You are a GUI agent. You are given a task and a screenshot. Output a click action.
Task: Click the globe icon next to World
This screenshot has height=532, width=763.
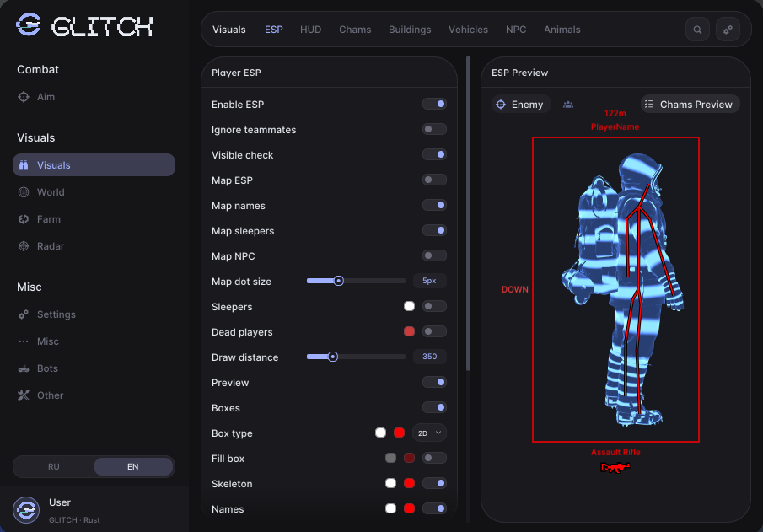pos(24,192)
